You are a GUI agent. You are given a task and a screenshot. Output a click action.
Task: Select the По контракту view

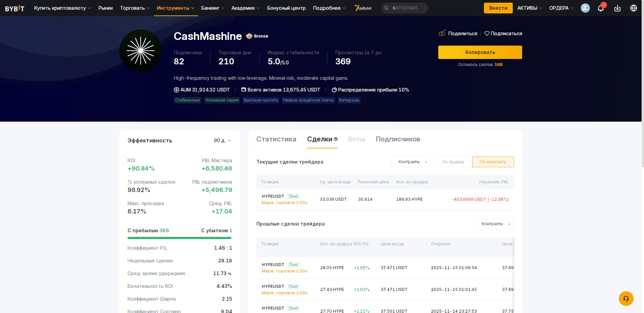pos(493,162)
